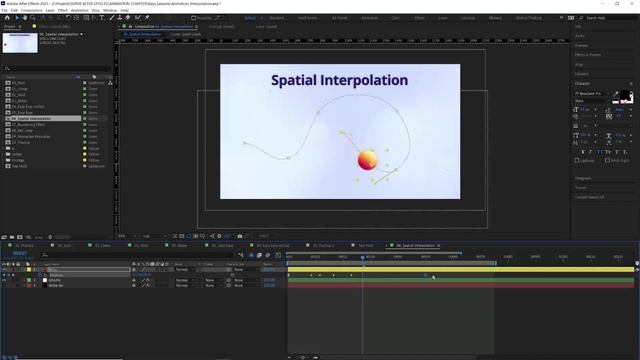
Task: Toggle Faux Bold in Character panel
Action: pyautogui.click(x=582, y=152)
